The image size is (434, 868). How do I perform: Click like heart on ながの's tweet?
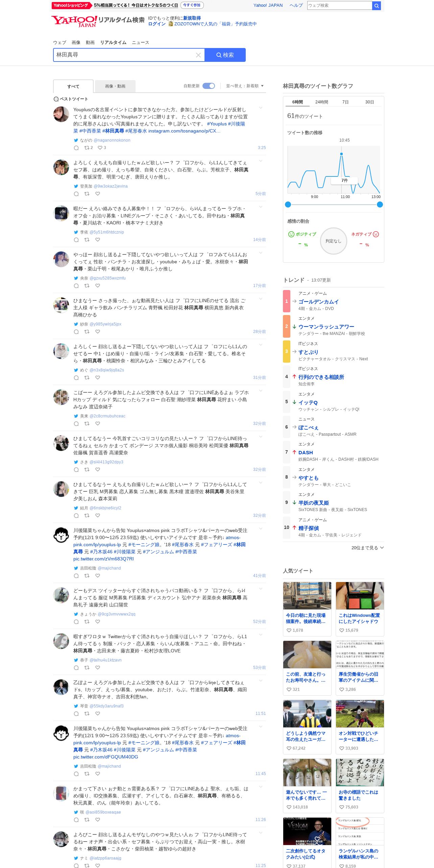pos(100,148)
